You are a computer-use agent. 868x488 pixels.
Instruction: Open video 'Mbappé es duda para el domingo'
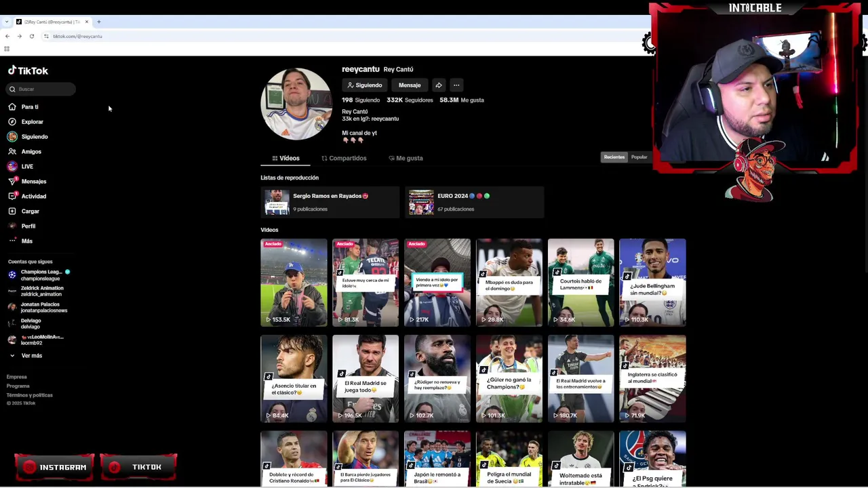[509, 282]
